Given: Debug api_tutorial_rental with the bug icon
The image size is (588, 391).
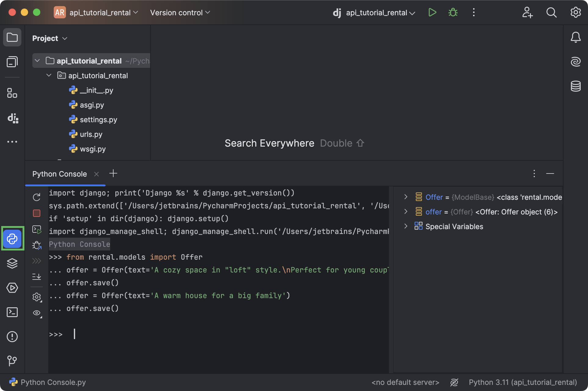Looking at the screenshot, I should tap(453, 13).
